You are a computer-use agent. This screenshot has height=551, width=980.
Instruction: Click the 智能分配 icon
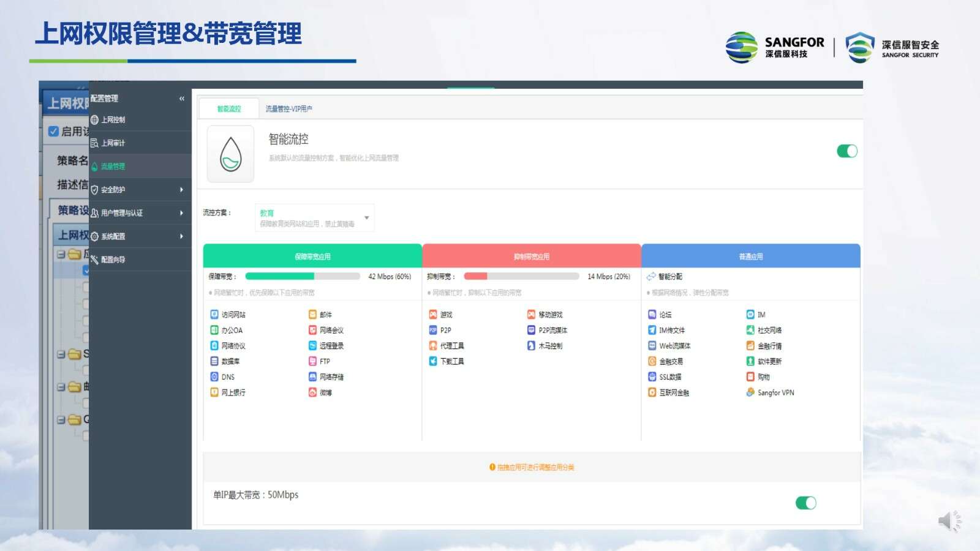pyautogui.click(x=651, y=277)
